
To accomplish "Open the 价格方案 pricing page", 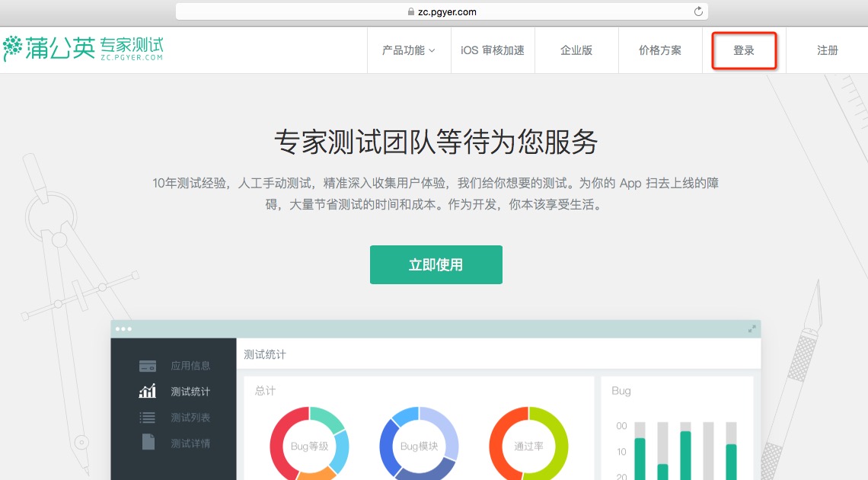I will (x=660, y=50).
